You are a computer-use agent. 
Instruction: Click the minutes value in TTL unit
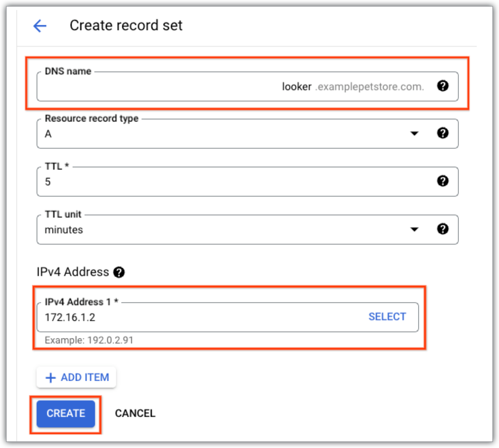pyautogui.click(x=64, y=230)
